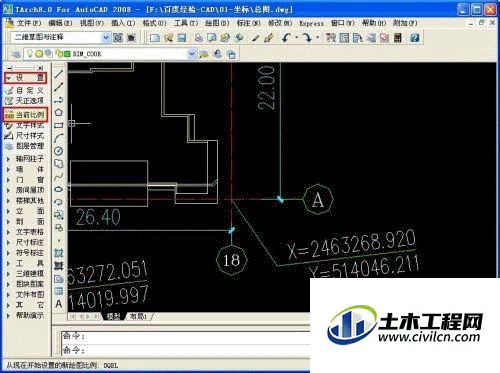
Task: Select the Multiline Text A tool
Action: tap(59, 304)
